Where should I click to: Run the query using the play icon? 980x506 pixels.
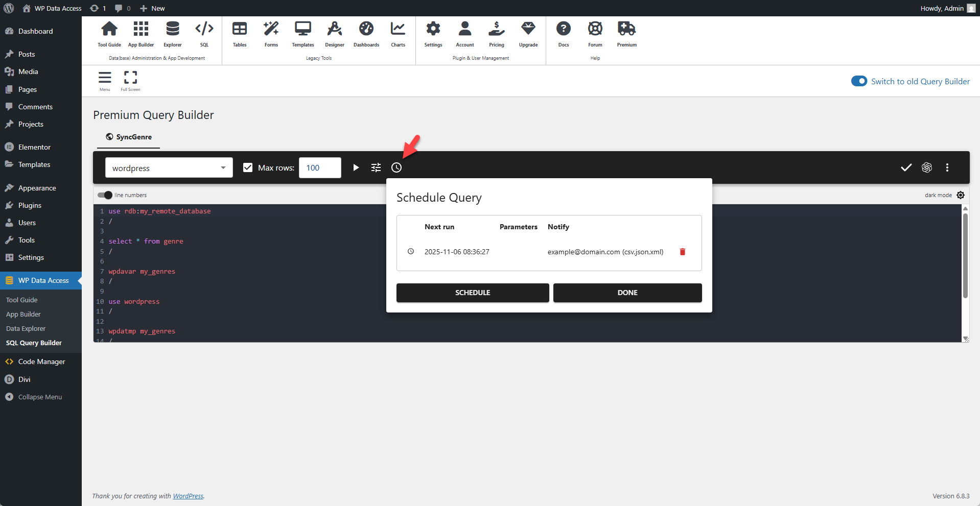[x=356, y=167]
